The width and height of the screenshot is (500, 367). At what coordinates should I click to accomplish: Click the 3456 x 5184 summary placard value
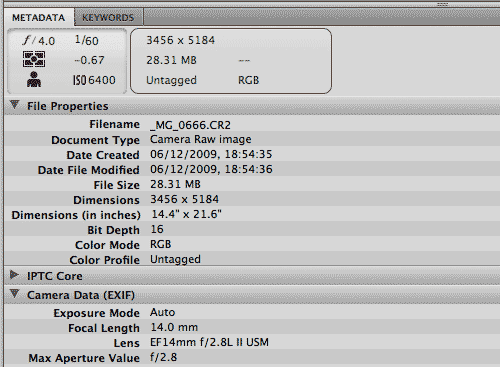180,40
